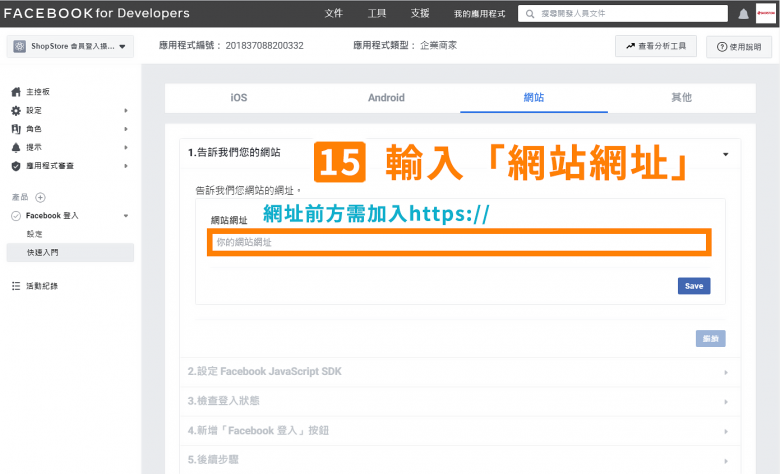Image resolution: width=780 pixels, height=474 pixels.
Task: Click the 角色 roles icon
Action: 16,129
